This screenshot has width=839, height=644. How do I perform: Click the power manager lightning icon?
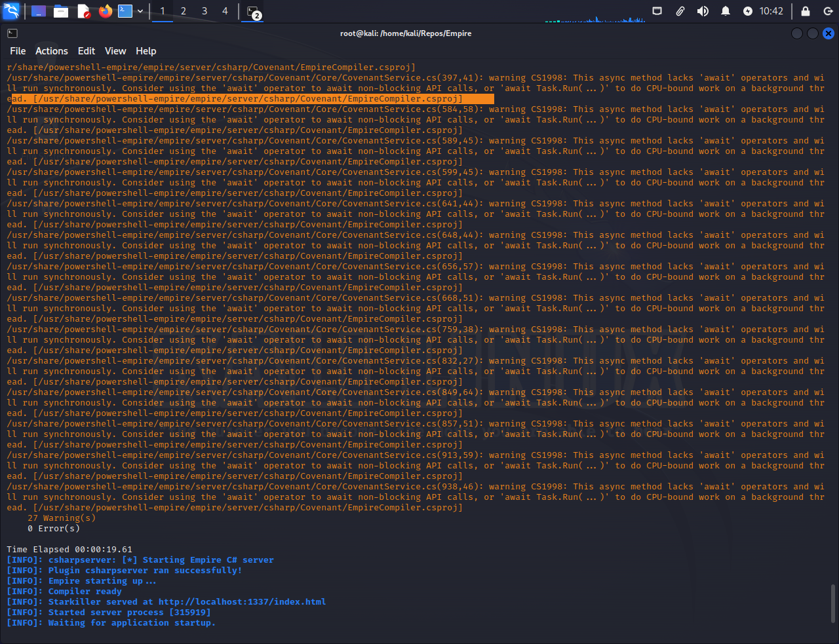pos(748,11)
